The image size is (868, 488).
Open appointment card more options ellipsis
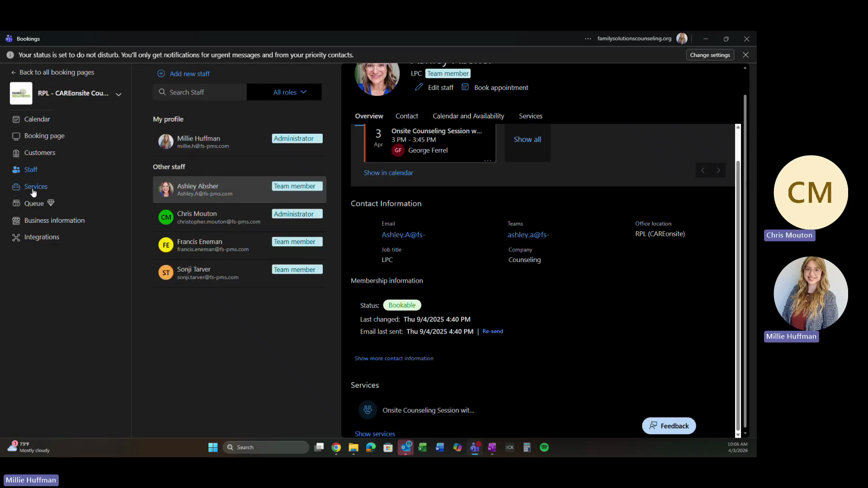[488, 160]
